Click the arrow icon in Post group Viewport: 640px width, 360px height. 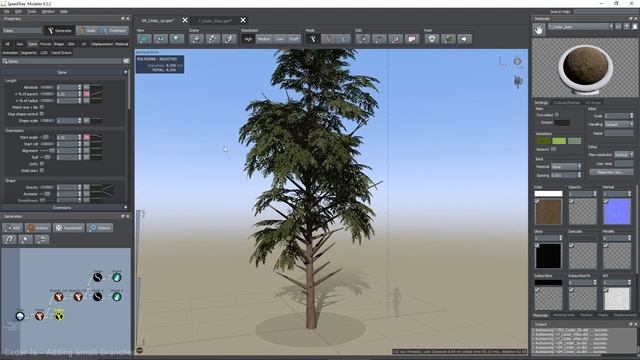[x=464, y=39]
